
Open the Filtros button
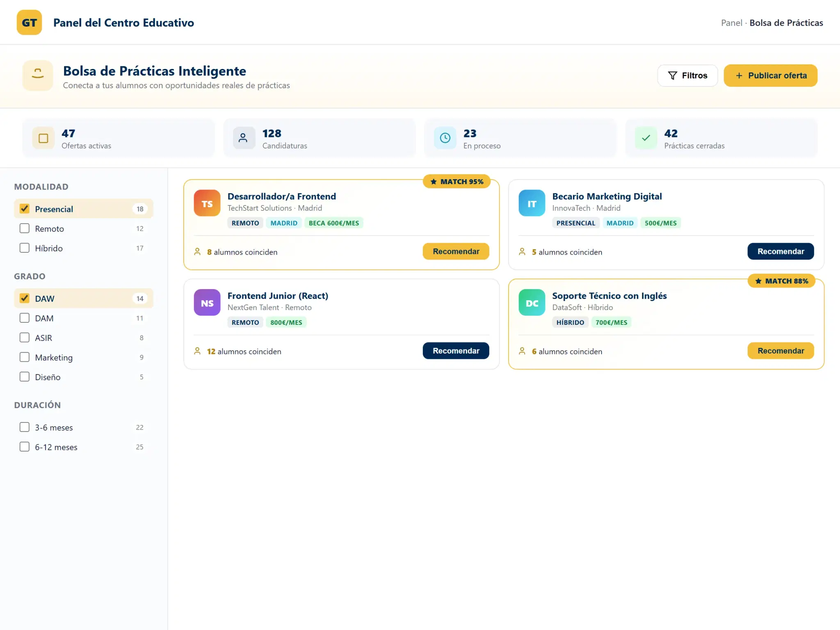tap(688, 75)
